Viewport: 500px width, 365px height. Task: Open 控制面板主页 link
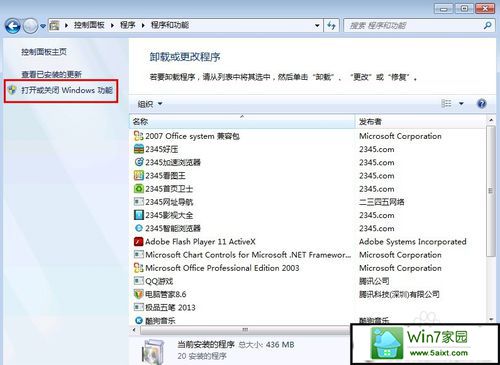pos(44,52)
